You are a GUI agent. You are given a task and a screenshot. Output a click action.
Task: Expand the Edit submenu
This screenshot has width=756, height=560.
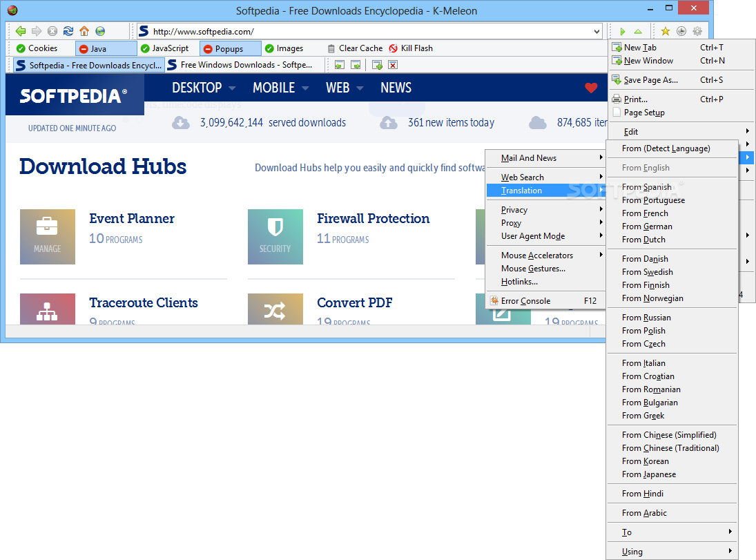pyautogui.click(x=681, y=132)
